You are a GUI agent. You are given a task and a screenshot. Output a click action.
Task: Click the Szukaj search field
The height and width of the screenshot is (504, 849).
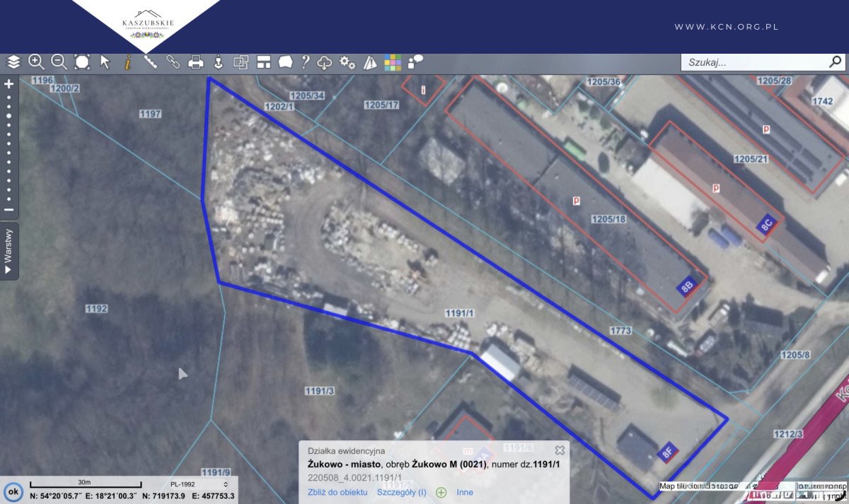coord(753,62)
